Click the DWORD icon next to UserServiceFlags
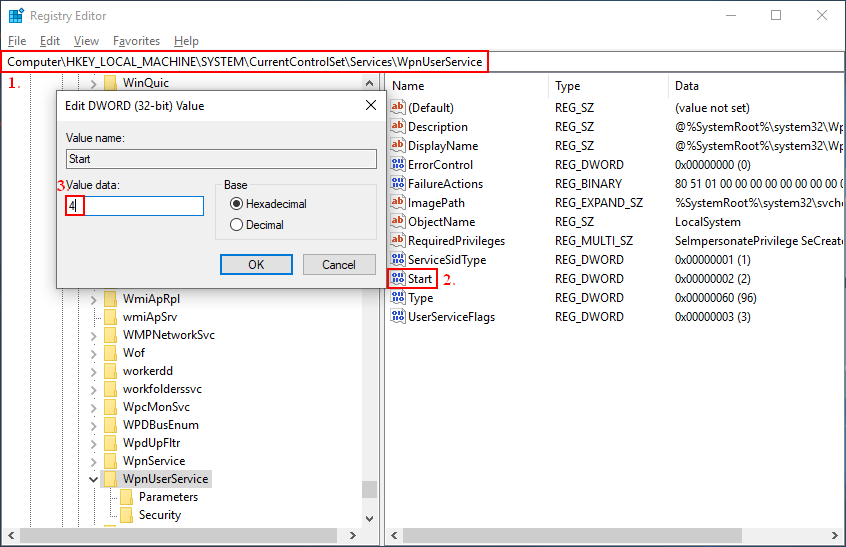 click(398, 317)
